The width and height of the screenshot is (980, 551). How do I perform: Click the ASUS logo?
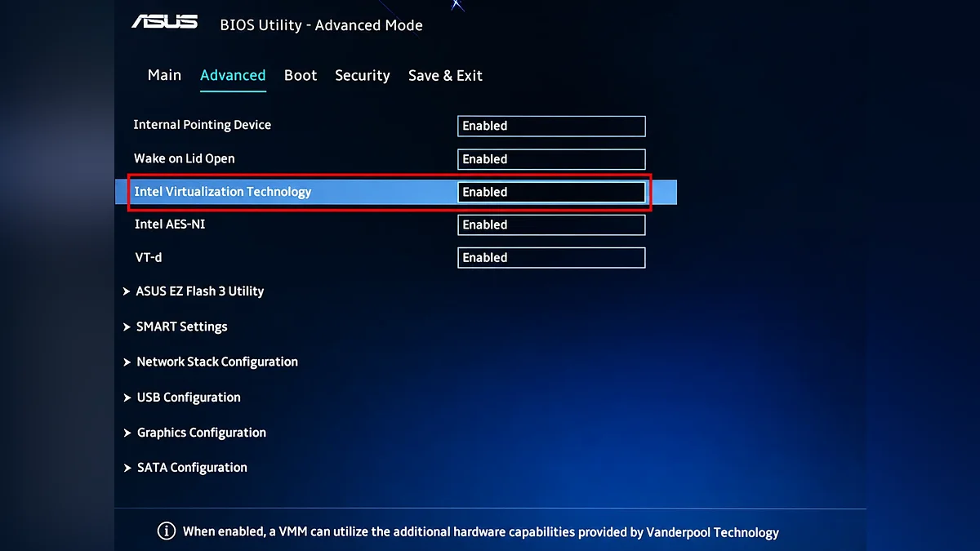[164, 21]
